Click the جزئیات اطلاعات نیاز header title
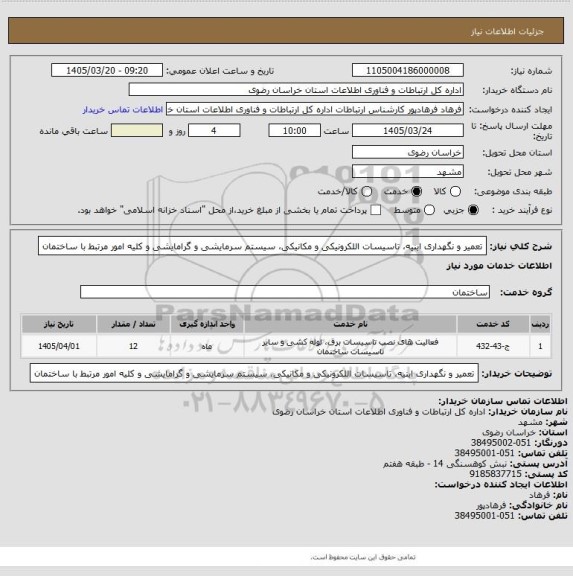The image size is (573, 576). click(507, 32)
